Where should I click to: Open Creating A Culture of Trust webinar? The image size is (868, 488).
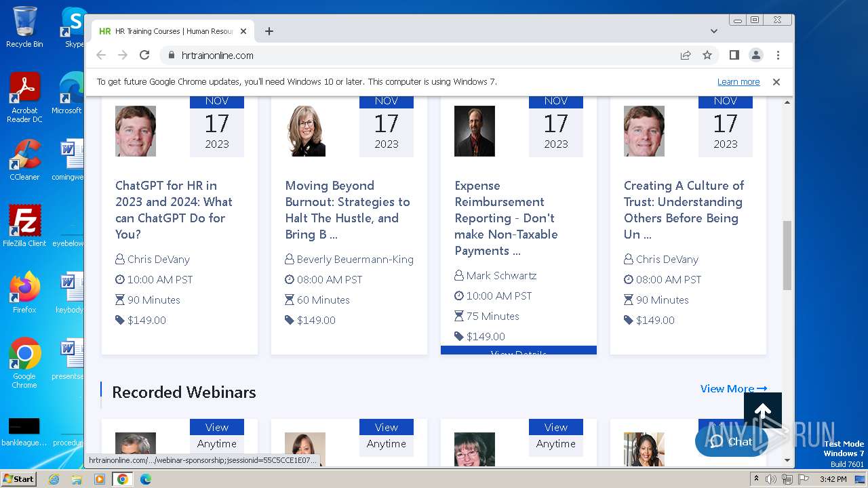(x=684, y=210)
